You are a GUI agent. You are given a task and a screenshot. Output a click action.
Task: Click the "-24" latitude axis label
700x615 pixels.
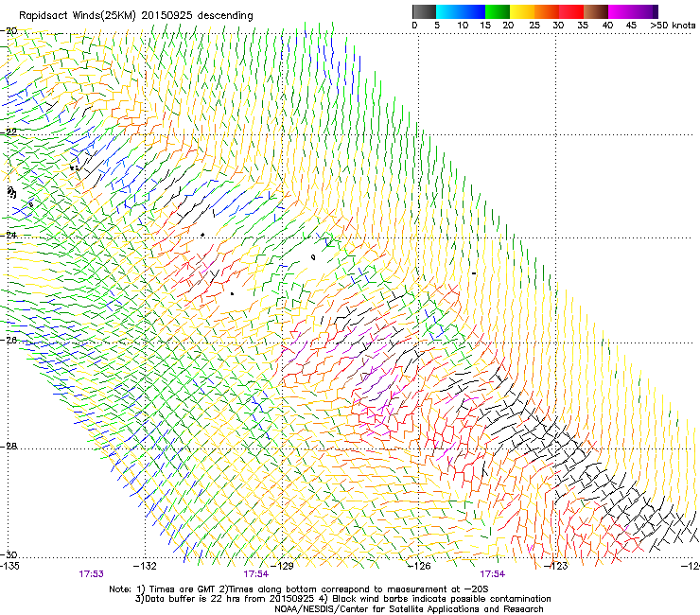(x=9, y=235)
